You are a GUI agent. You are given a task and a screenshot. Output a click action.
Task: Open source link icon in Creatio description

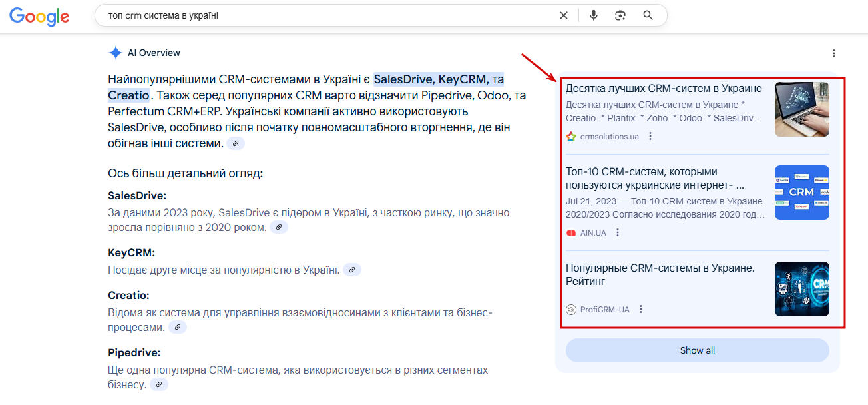point(178,327)
